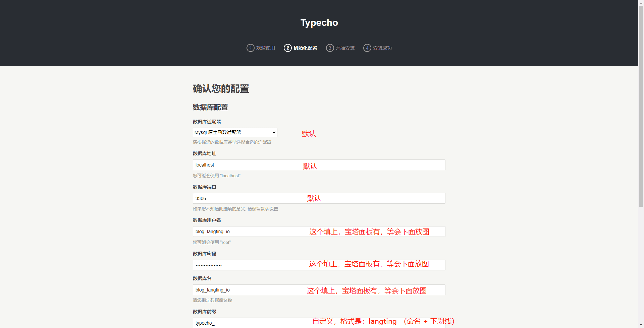The height and width of the screenshot is (328, 644).
Task: Select the 欢迎使用 step label
Action: pos(266,48)
